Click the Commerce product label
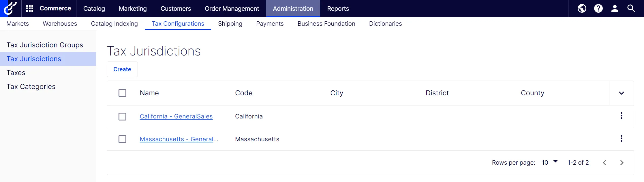 [x=55, y=8]
